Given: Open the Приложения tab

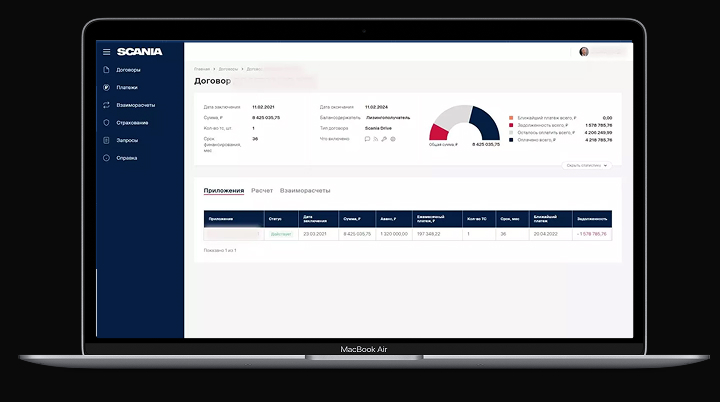Looking at the screenshot, I should [223, 190].
